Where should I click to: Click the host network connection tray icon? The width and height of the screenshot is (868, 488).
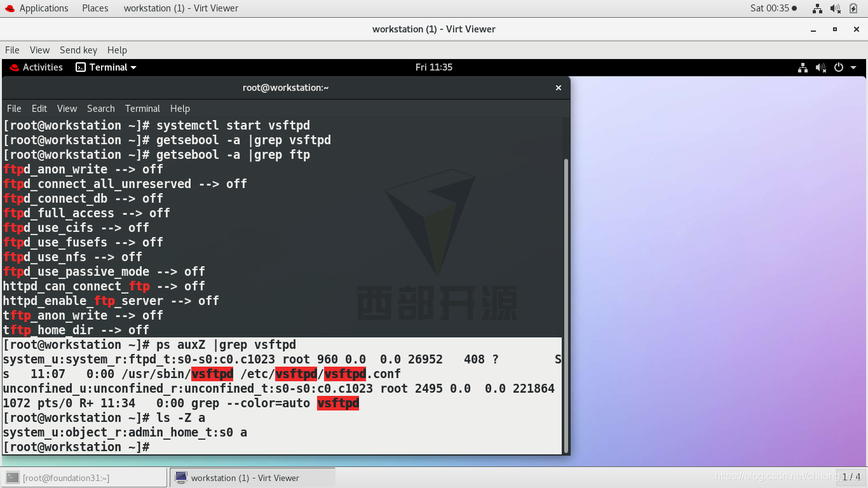point(817,8)
